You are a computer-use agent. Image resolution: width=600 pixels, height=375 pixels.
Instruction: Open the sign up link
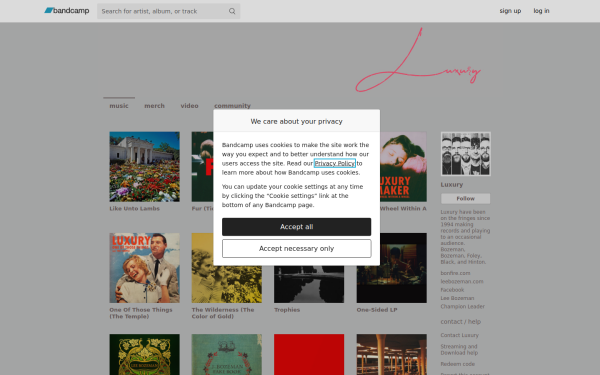point(510,11)
